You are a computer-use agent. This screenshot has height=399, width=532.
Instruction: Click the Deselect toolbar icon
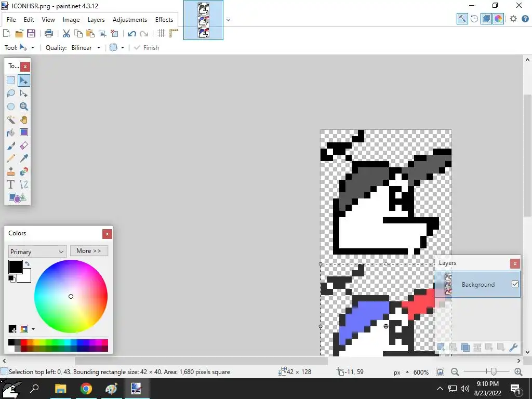pyautogui.click(x=114, y=33)
